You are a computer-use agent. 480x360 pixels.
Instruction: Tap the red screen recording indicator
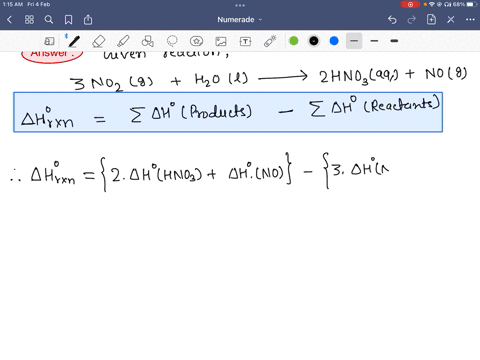[x=410, y=4]
